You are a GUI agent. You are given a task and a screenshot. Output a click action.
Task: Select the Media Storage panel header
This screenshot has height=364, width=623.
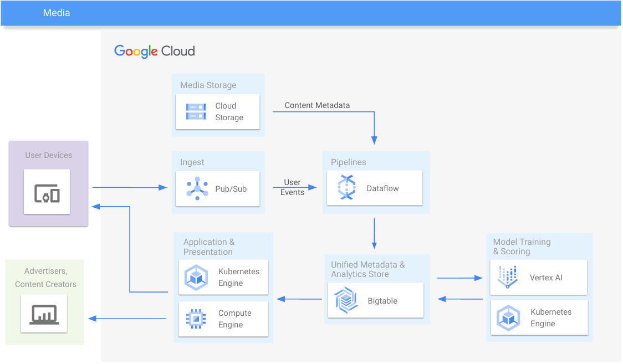tap(207, 85)
